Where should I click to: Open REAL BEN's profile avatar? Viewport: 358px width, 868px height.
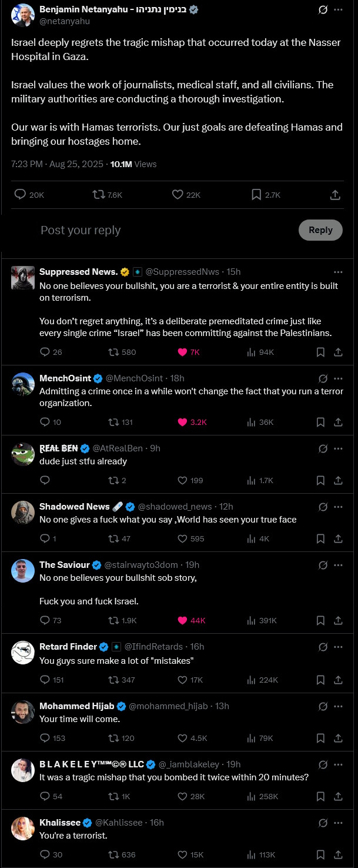[23, 454]
